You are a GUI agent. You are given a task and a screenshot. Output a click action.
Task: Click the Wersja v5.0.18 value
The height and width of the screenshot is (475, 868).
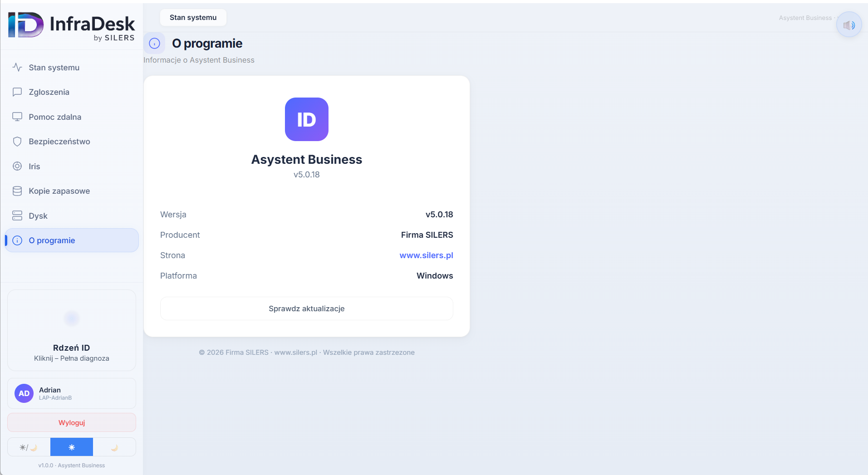439,215
